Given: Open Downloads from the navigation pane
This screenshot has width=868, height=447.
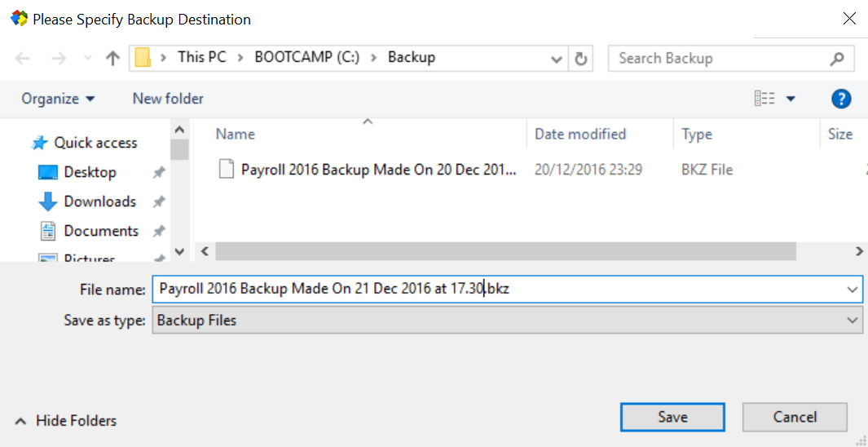Looking at the screenshot, I should (x=99, y=201).
